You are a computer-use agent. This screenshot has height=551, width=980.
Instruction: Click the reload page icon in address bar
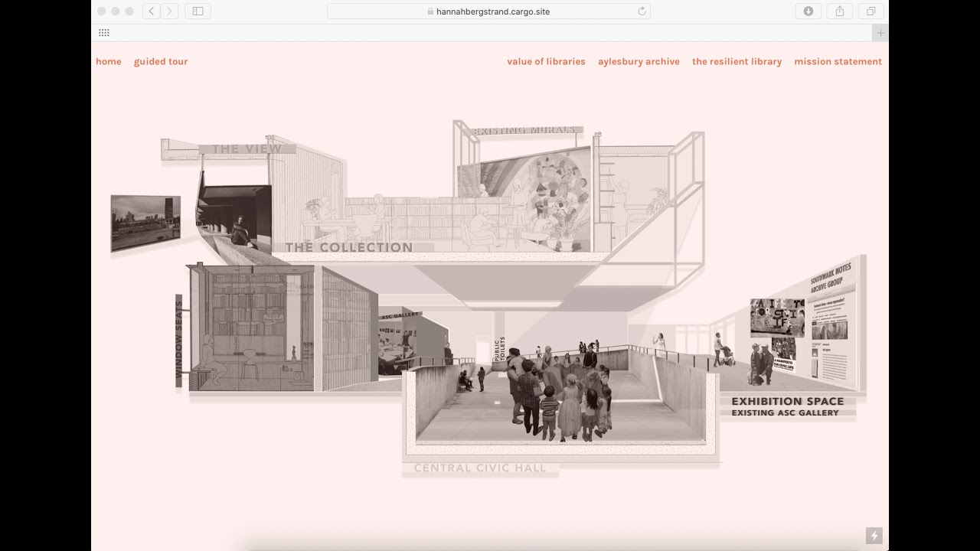pyautogui.click(x=642, y=11)
